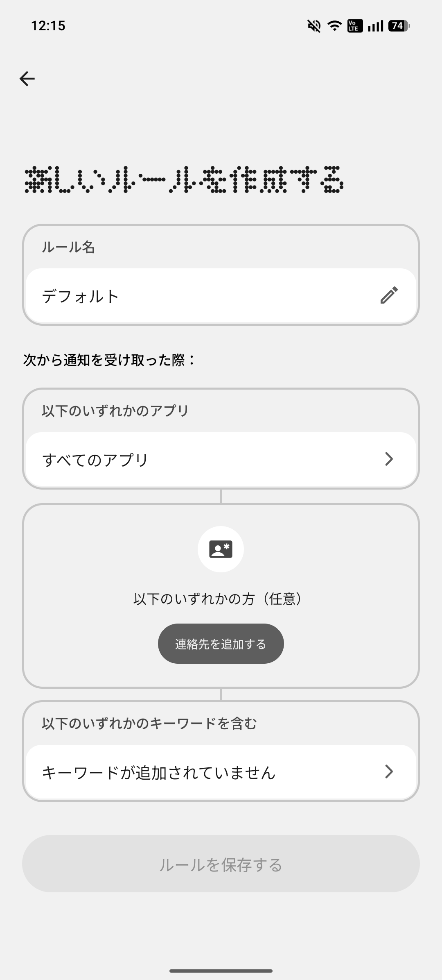Tap the 新しいルールを作成する heading

pos(184,180)
